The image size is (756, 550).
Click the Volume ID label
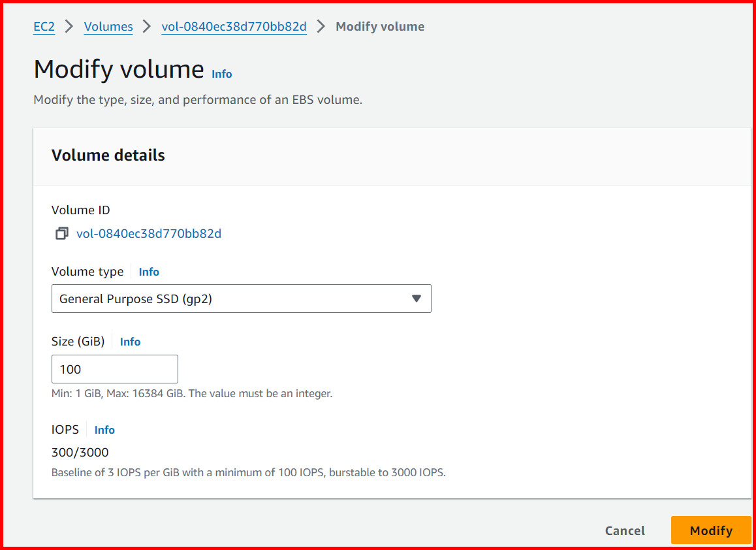pyautogui.click(x=80, y=210)
